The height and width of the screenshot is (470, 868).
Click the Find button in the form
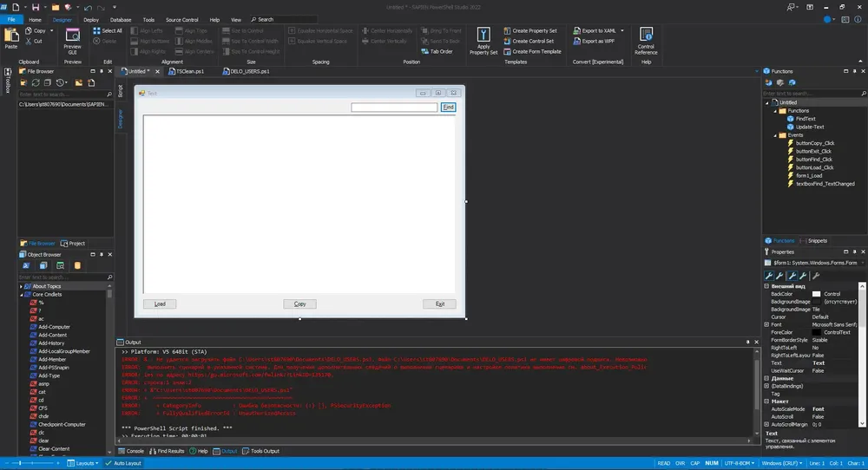pyautogui.click(x=449, y=108)
